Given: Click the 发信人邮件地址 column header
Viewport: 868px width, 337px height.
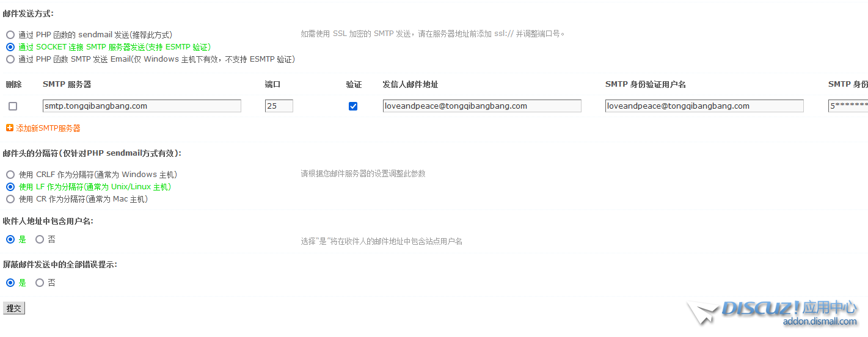Looking at the screenshot, I should tap(410, 84).
